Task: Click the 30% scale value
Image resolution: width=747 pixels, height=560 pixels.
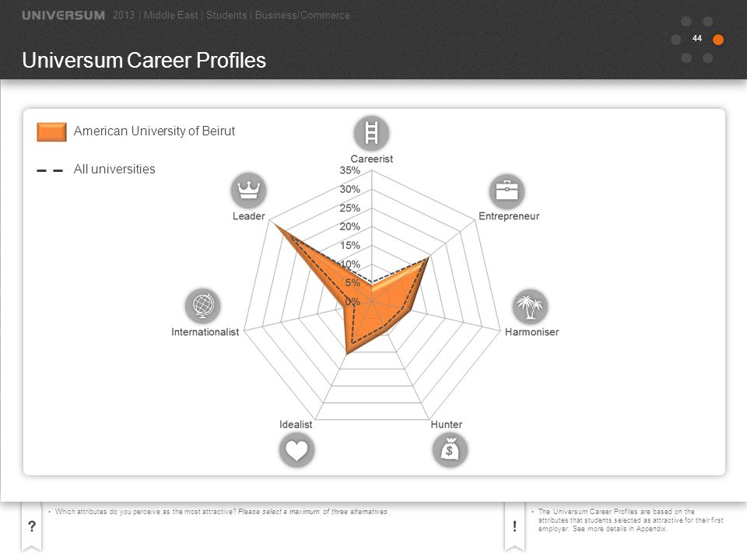Action: pos(349,189)
